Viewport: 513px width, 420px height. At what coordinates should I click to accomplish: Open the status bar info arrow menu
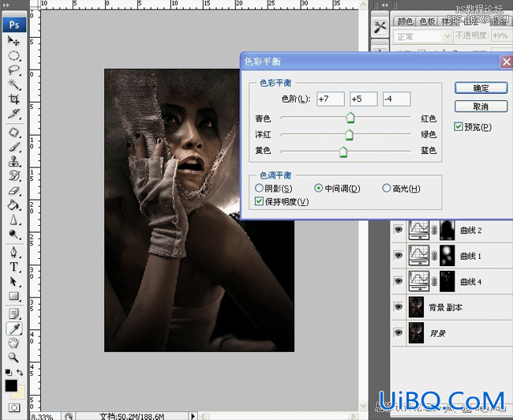point(193,416)
